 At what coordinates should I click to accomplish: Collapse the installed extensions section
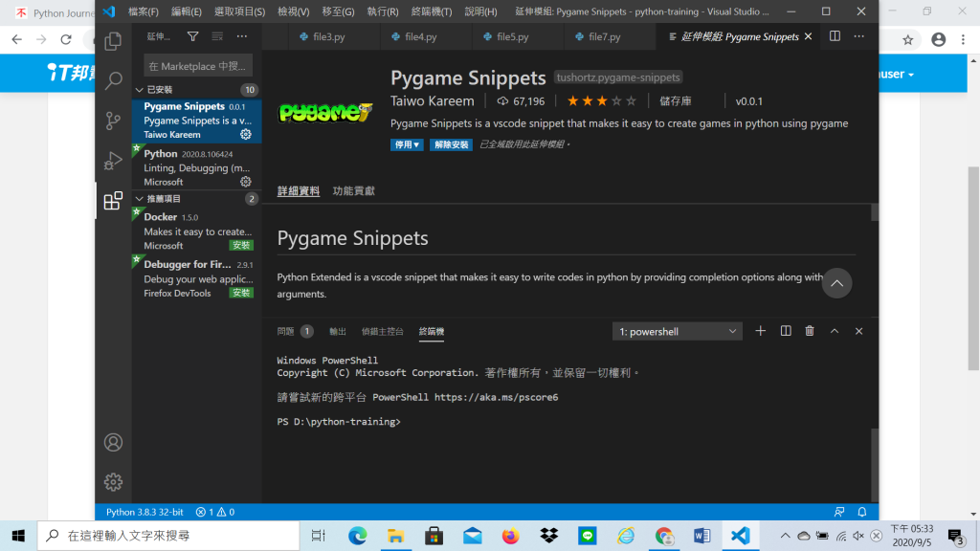click(x=140, y=90)
